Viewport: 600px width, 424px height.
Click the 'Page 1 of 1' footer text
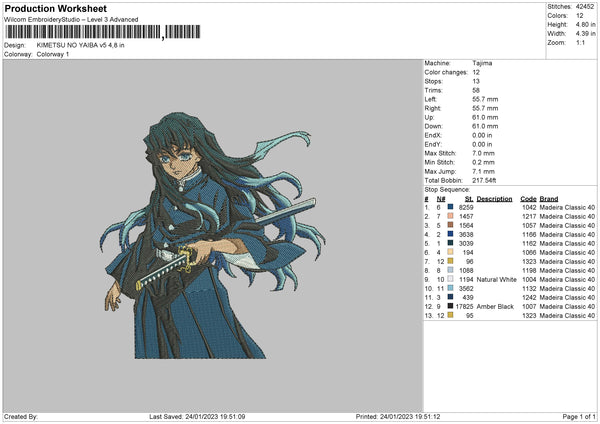pyautogui.click(x=579, y=417)
